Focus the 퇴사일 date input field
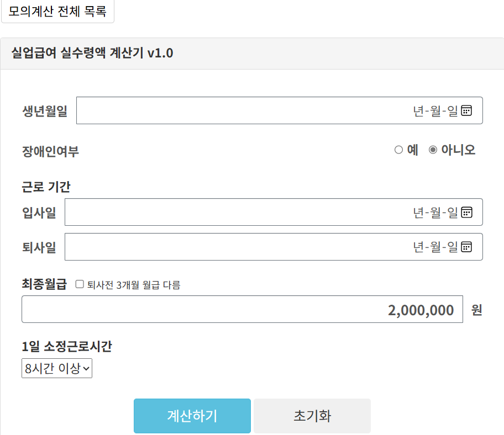Viewport: 504px width, 435px height. [249, 247]
